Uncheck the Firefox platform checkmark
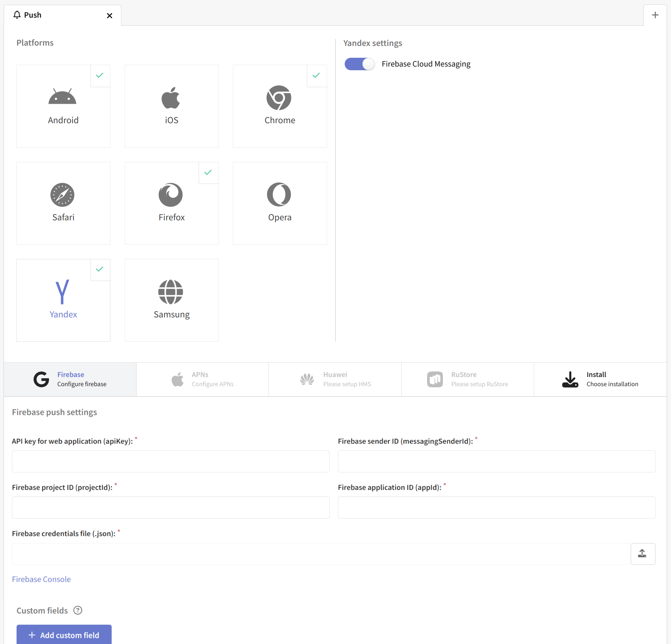Image resolution: width=671 pixels, height=644 pixels. point(208,172)
